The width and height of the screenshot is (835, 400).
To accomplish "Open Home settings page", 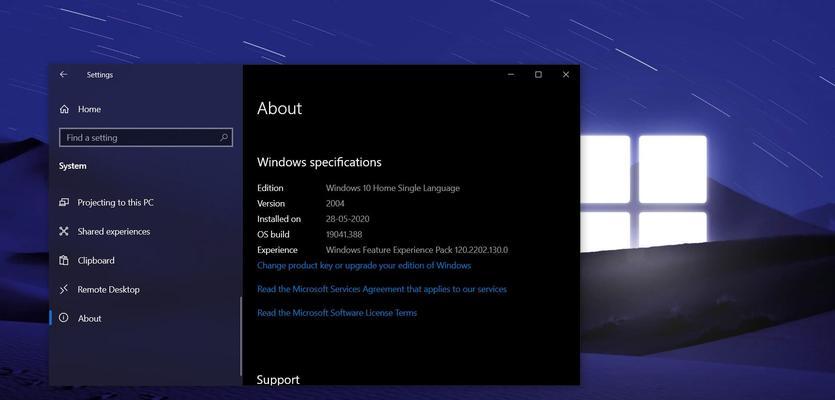I will [x=89, y=109].
